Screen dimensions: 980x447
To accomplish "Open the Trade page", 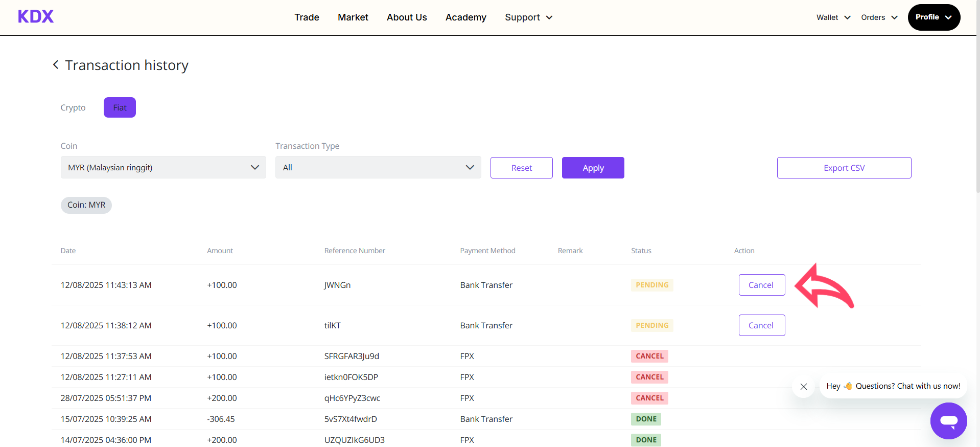I will [307, 17].
